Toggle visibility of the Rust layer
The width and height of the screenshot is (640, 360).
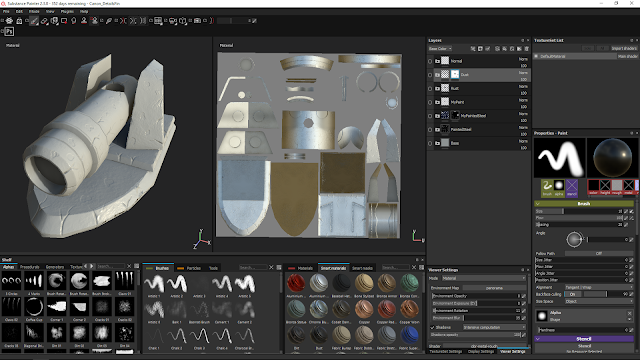tap(430, 89)
